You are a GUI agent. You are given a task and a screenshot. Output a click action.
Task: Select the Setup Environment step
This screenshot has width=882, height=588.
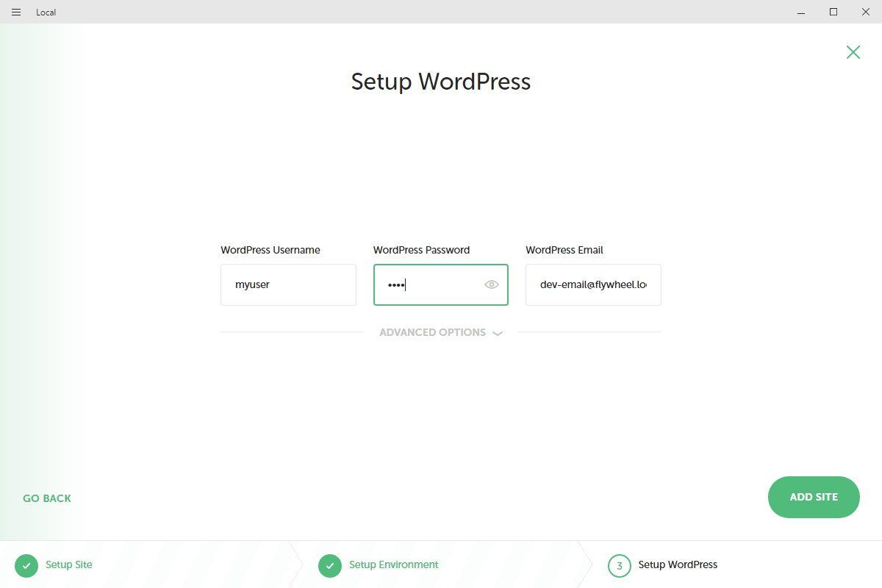click(393, 564)
